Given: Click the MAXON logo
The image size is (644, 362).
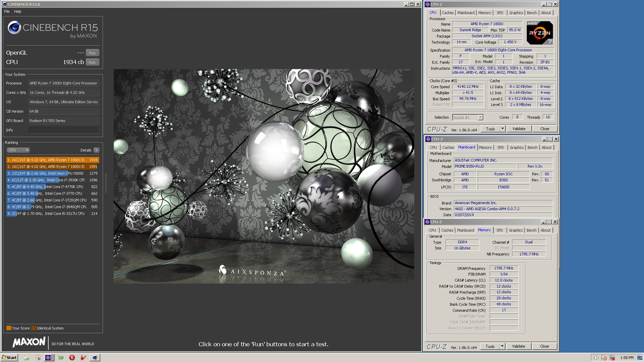Looking at the screenshot, I should (x=29, y=342).
